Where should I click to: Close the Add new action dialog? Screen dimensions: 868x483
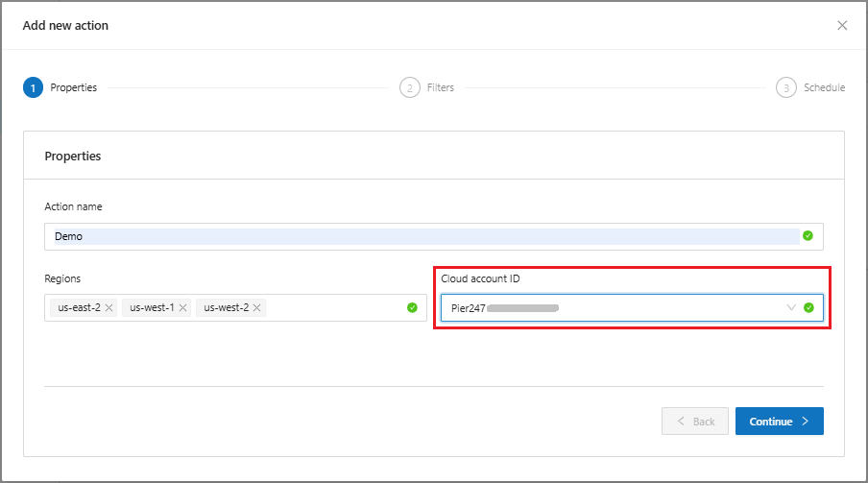click(x=842, y=25)
